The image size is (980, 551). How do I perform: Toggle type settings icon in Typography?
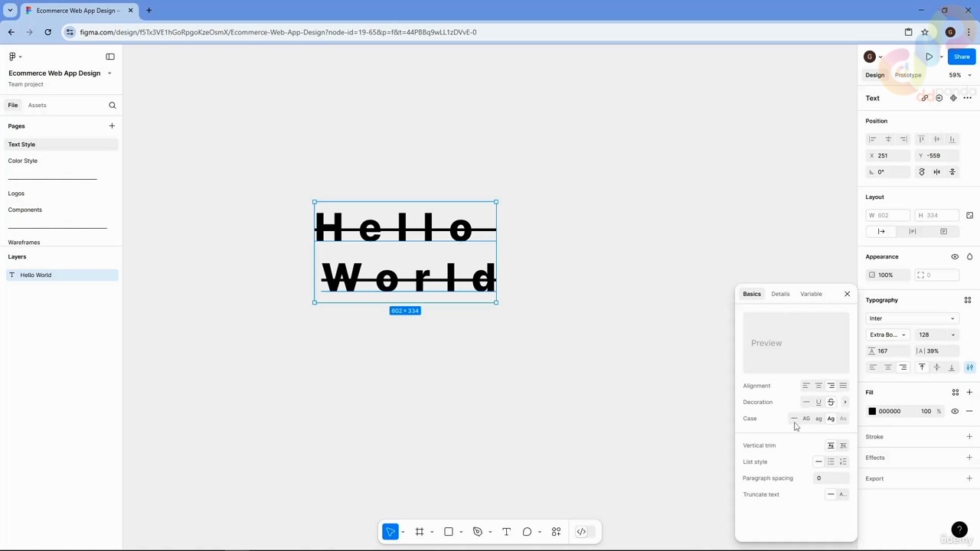pos(969,367)
